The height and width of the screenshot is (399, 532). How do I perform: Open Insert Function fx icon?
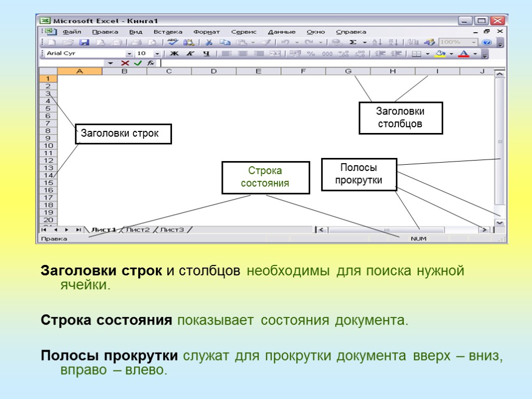point(151,63)
